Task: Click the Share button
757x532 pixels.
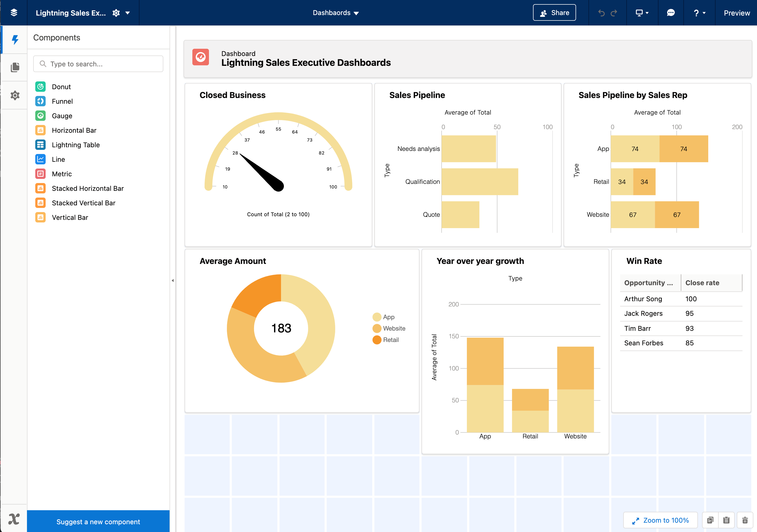Action: pyautogui.click(x=554, y=12)
